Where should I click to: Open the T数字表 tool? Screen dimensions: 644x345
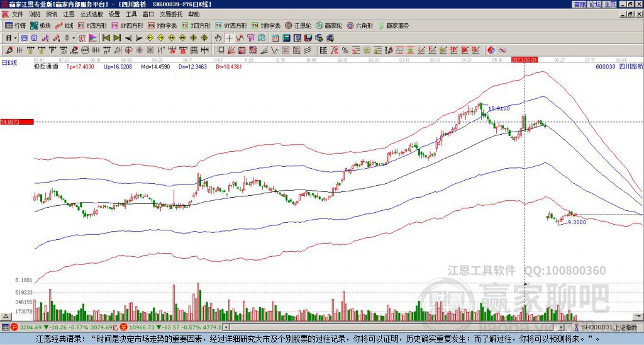tap(266, 25)
